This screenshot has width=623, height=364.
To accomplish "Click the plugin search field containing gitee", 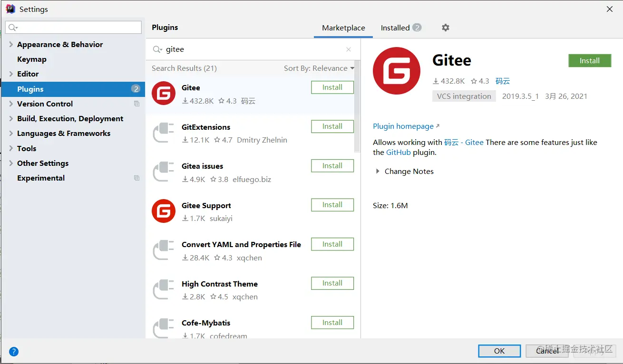I will (x=253, y=49).
